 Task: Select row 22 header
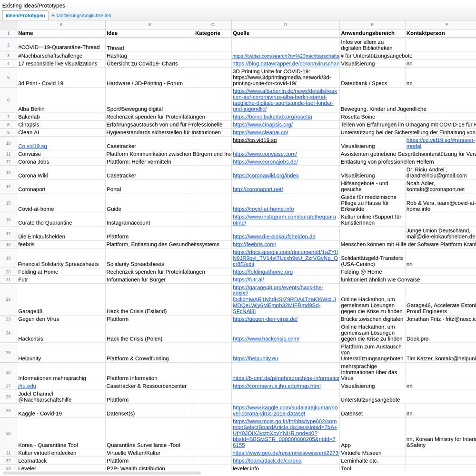point(8,299)
